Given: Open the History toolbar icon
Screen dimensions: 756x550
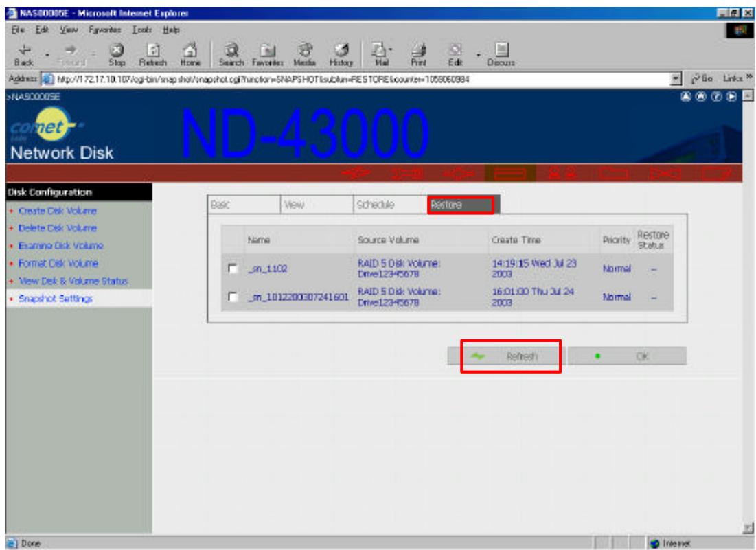Looking at the screenshot, I should pyautogui.click(x=341, y=54).
